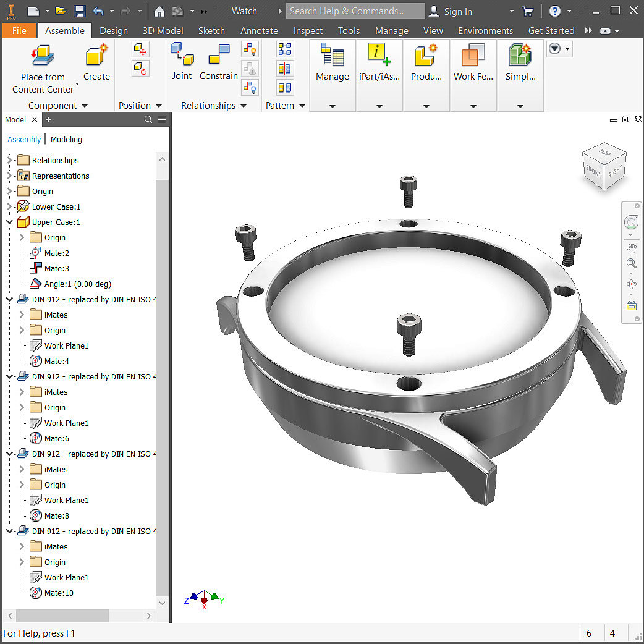Viewport: 644px width, 644px height.
Task: Click the Save icon in quick access toolbar
Action: click(80, 11)
